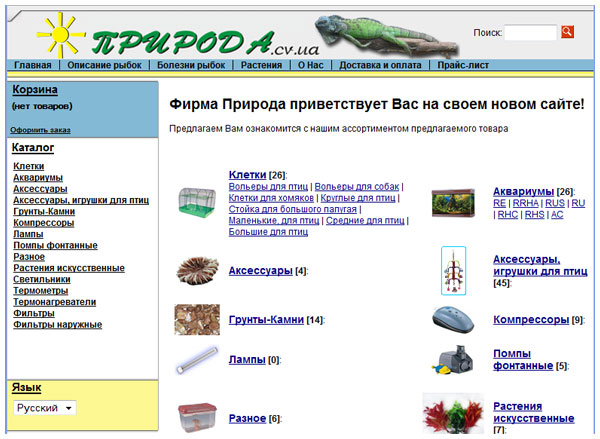Select Фильтры наружные in the sidebar
Viewport: 600px width, 439px height.
point(58,325)
